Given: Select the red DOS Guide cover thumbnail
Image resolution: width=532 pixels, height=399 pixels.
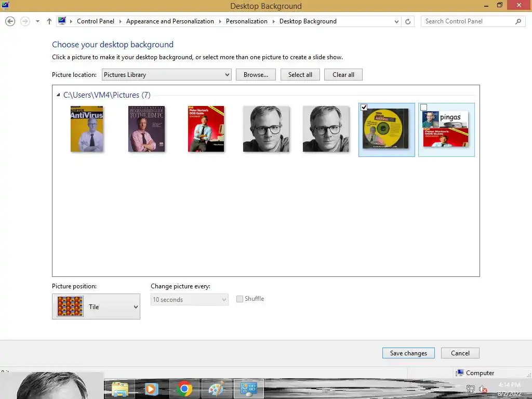Looking at the screenshot, I should pyautogui.click(x=206, y=129).
